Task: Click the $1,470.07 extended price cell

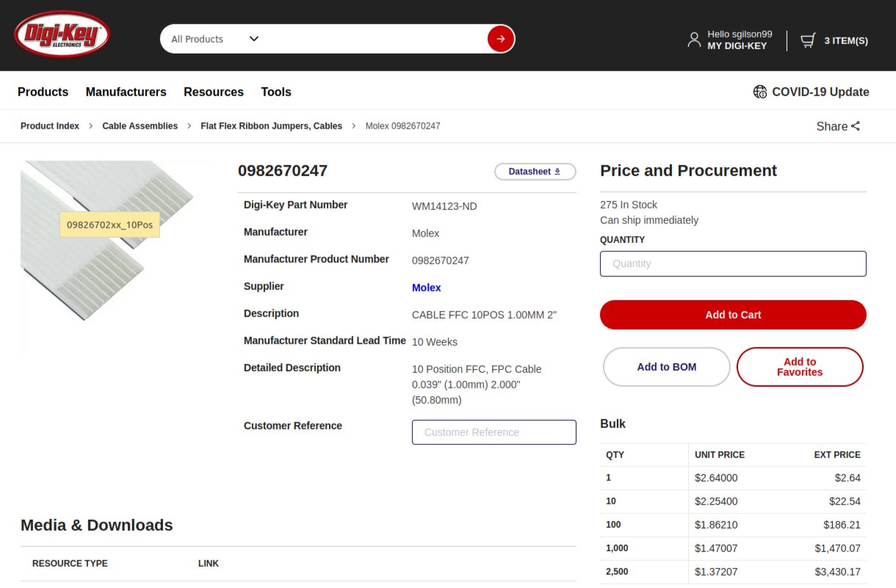Action: coord(838,548)
